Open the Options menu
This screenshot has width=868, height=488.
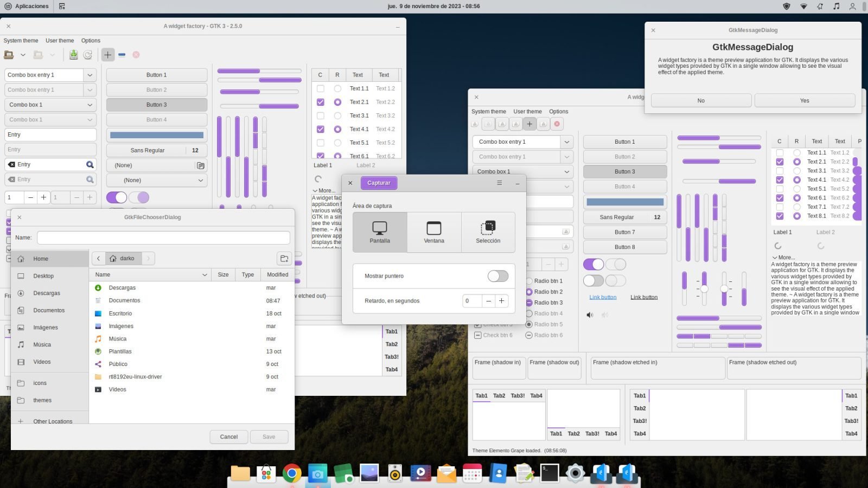tap(91, 40)
